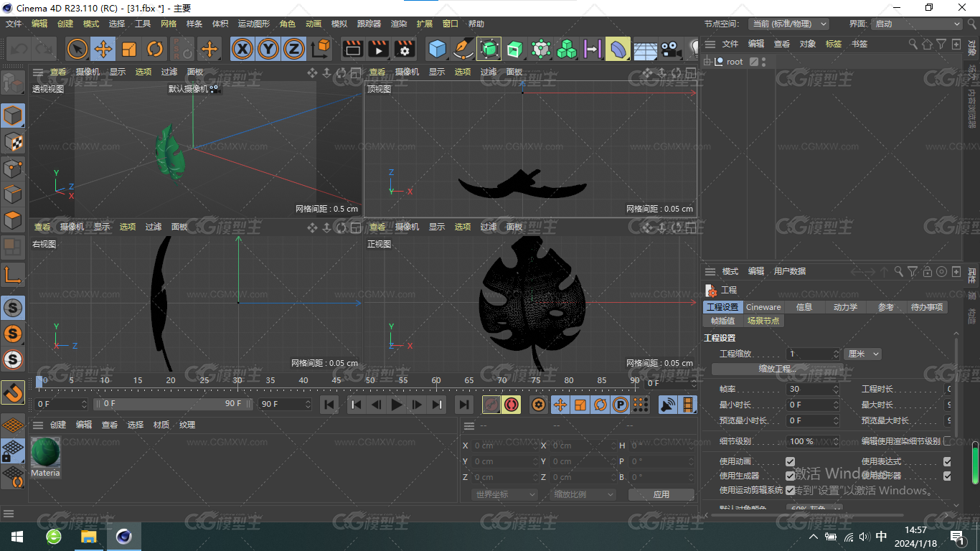The height and width of the screenshot is (551, 980).
Task: Click the Subdivision Surface generator icon
Action: click(x=489, y=49)
